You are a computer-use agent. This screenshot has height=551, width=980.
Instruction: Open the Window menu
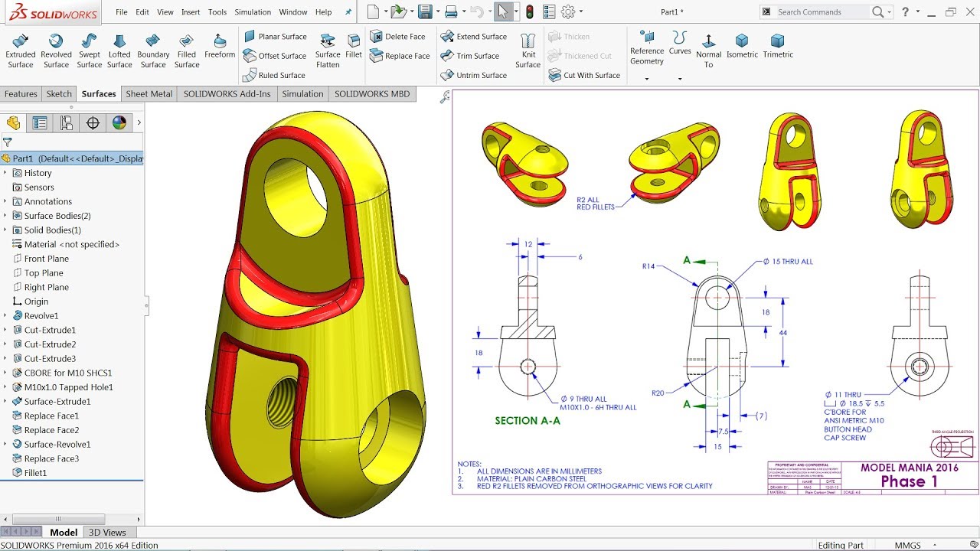(x=293, y=12)
